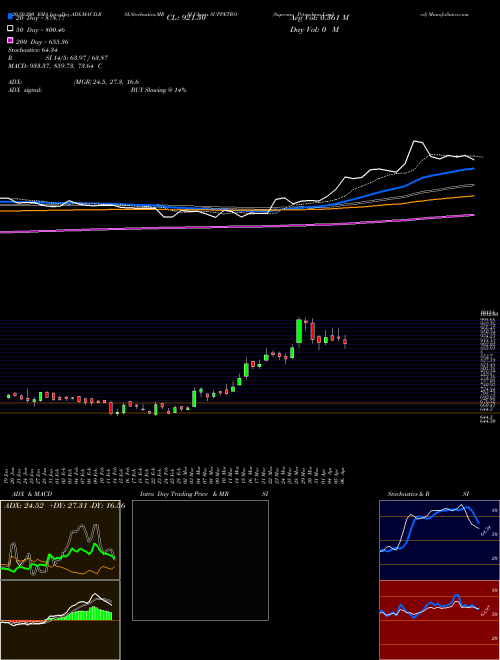Viewport: 500px width, 660px height.
Task: Click the magenta 200 Day legend swatch
Action: click(11, 41)
